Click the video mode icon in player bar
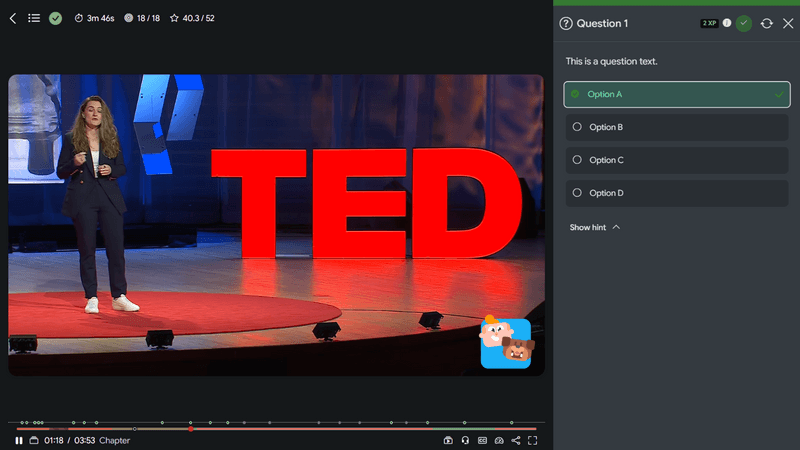The image size is (800, 450). [448, 440]
